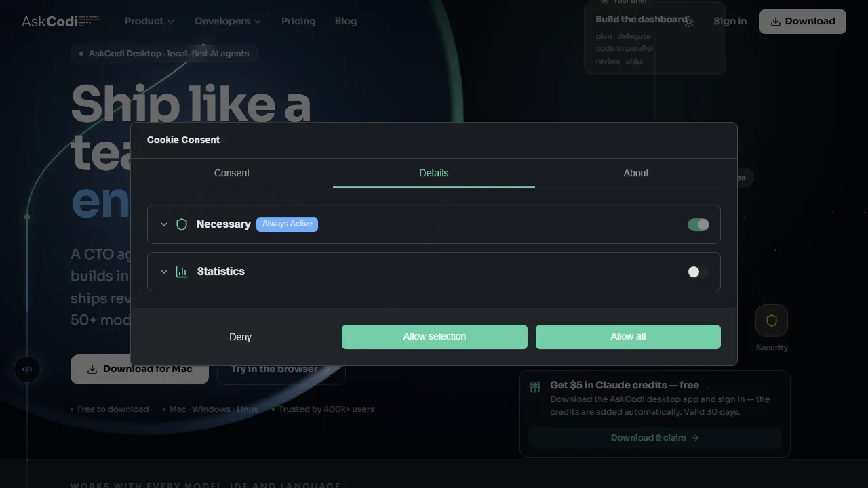Select the Details tab

click(434, 173)
